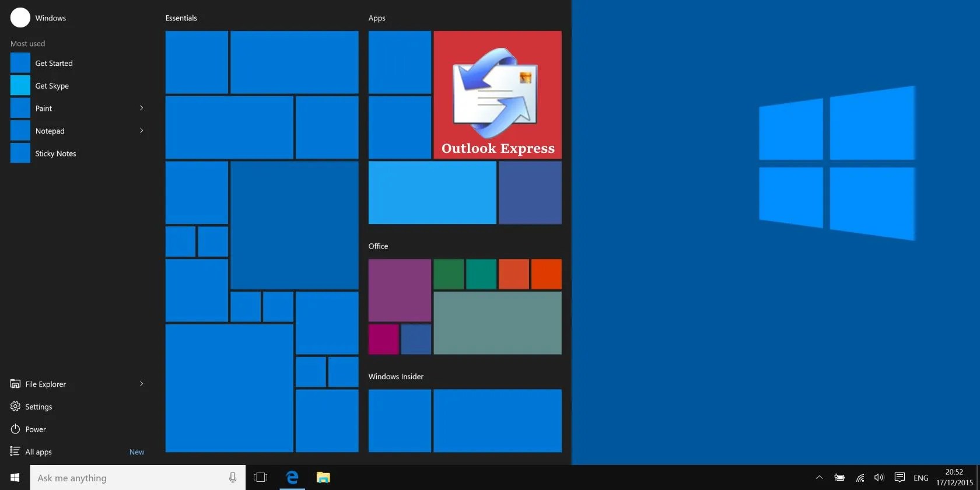Click the Get Skype icon tile
980x490 pixels.
20,86
